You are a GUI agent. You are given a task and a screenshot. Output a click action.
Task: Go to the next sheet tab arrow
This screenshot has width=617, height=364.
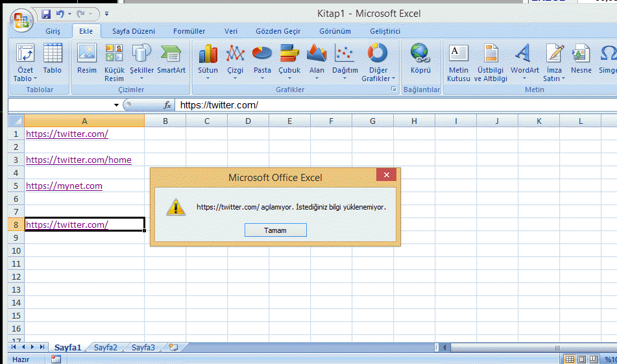(x=32, y=347)
